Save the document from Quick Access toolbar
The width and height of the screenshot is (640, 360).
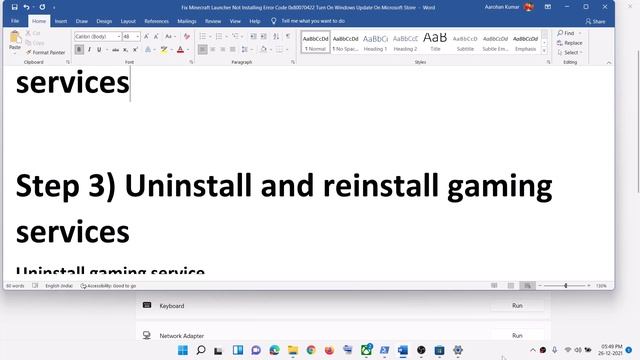coord(14,7)
